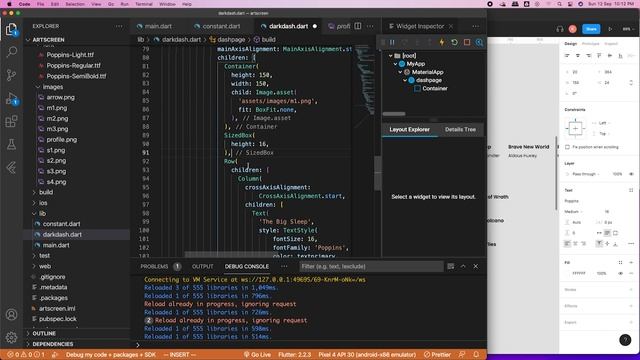Open the OUTPUT panel tab

coord(202,267)
